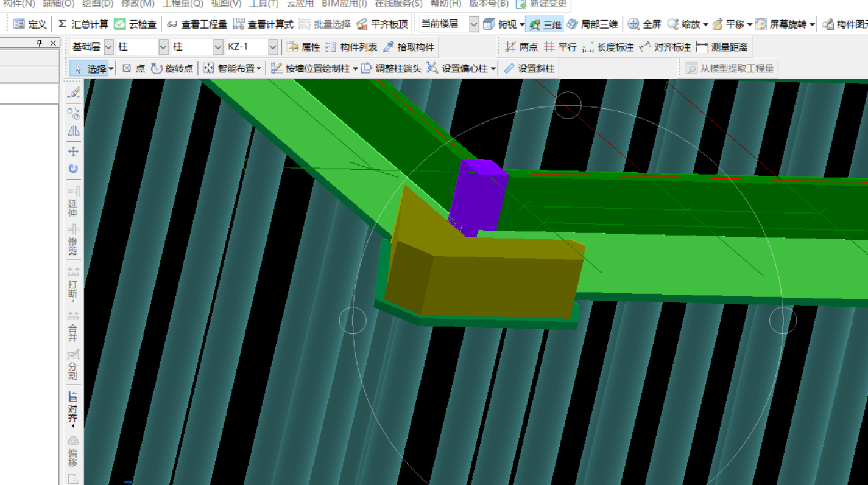
Task: Choose 旋转点 rotate point mode
Action: (172, 69)
